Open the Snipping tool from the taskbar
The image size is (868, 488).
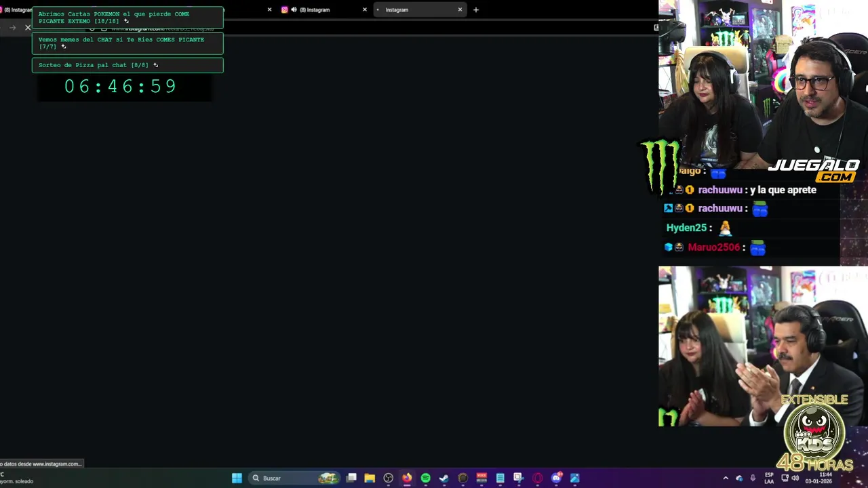pos(518,478)
